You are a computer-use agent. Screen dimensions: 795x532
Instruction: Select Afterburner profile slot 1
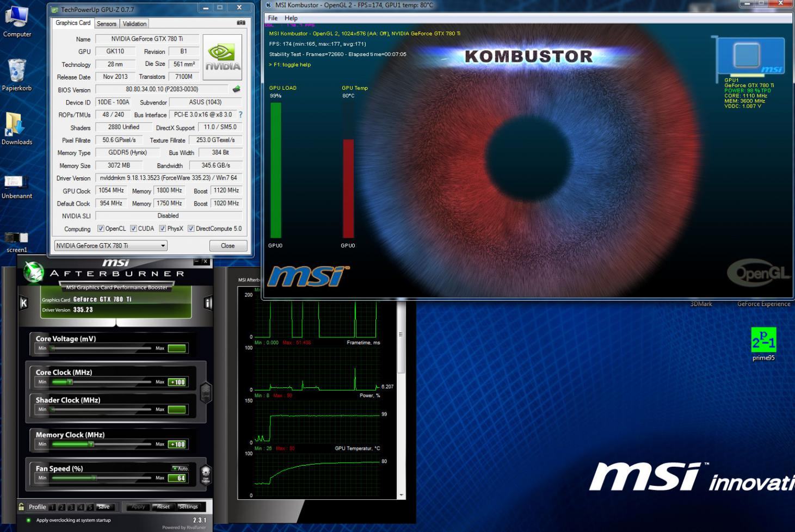[53, 507]
